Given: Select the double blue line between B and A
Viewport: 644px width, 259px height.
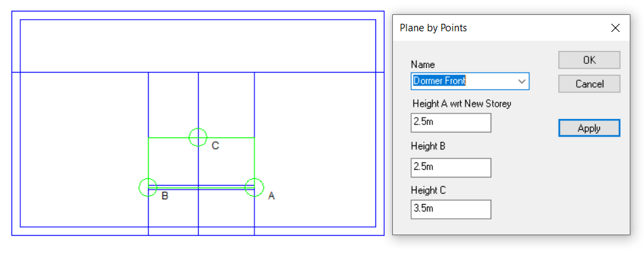Looking at the screenshot, I should pyautogui.click(x=202, y=188).
